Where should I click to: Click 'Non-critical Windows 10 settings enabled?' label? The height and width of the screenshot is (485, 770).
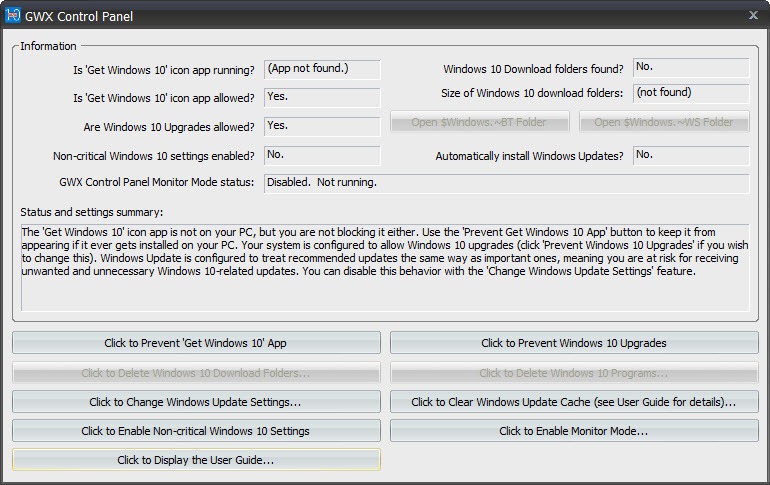tap(154, 156)
